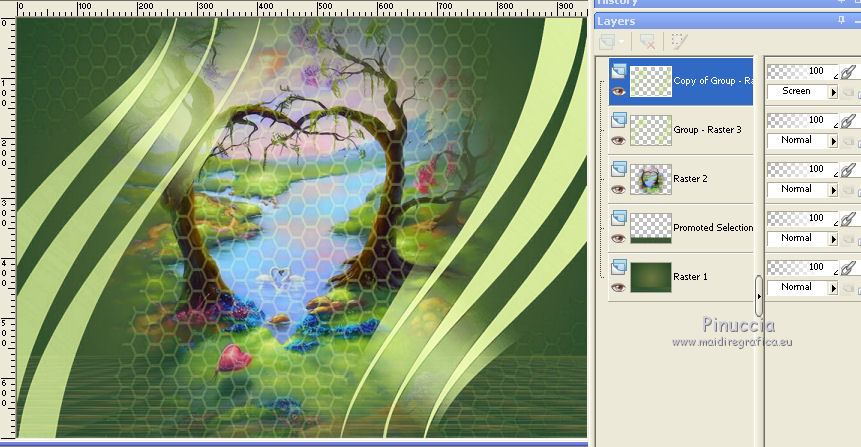Select layer named Promoted Selection
The width and height of the screenshot is (861, 447).
[713, 227]
